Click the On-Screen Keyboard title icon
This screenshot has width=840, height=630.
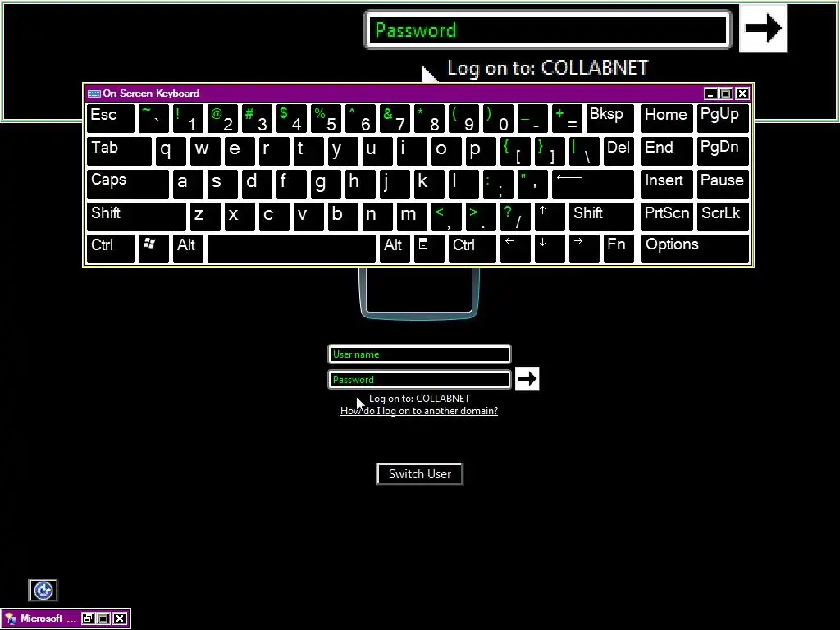[94, 94]
